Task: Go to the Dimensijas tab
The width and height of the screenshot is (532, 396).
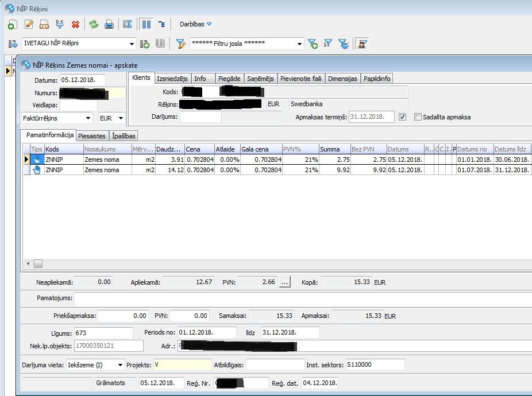Action: pyautogui.click(x=342, y=79)
